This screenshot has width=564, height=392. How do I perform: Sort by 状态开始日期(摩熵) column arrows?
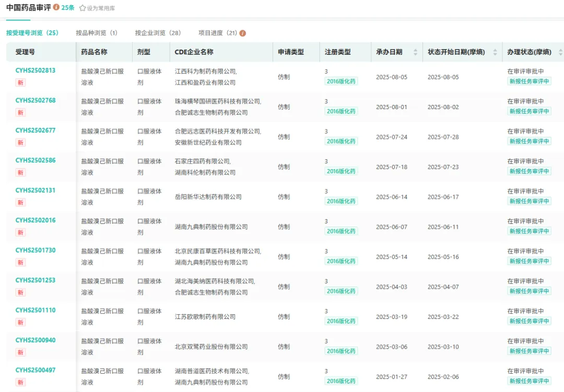coord(495,52)
